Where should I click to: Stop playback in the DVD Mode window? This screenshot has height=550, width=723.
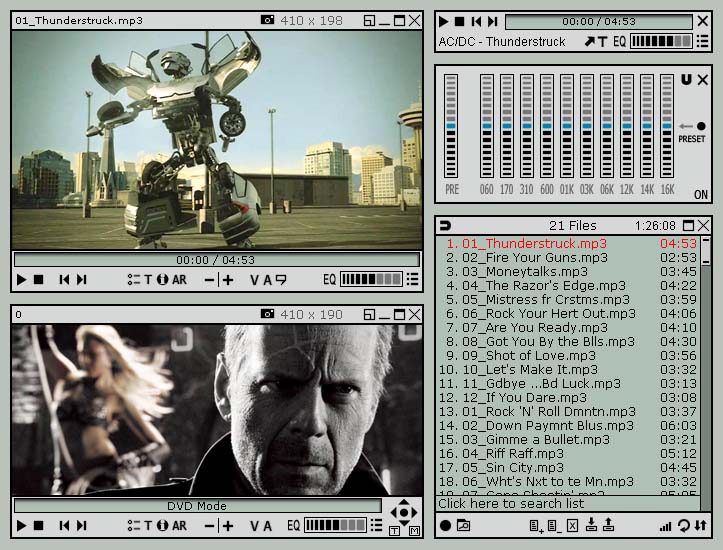[x=39, y=526]
